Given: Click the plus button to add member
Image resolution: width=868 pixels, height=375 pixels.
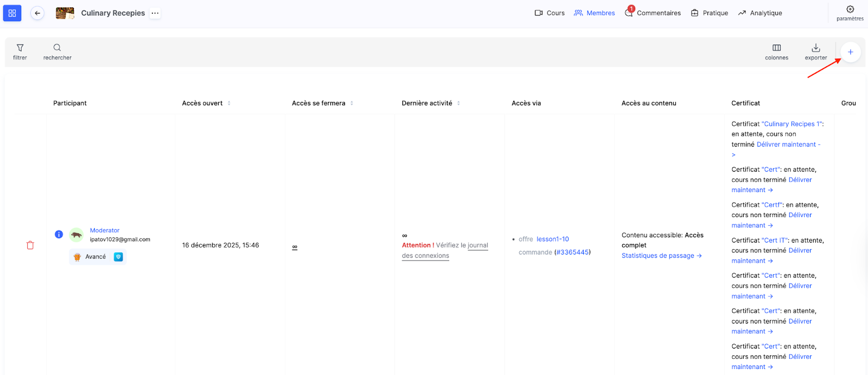Looking at the screenshot, I should click(850, 52).
